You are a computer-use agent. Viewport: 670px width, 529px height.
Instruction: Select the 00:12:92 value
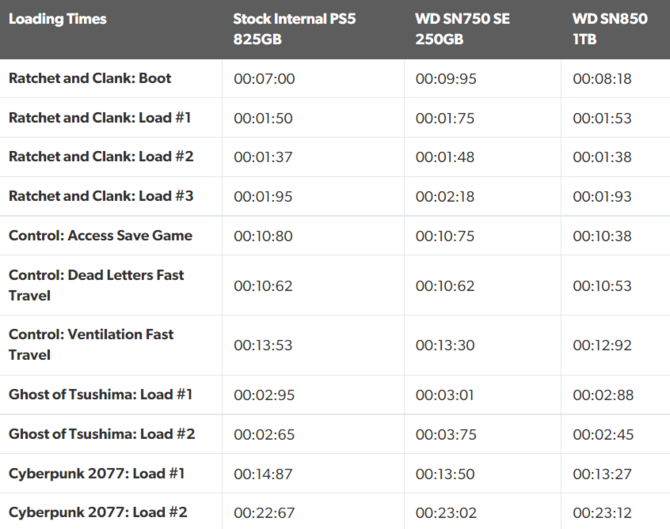[x=602, y=345]
